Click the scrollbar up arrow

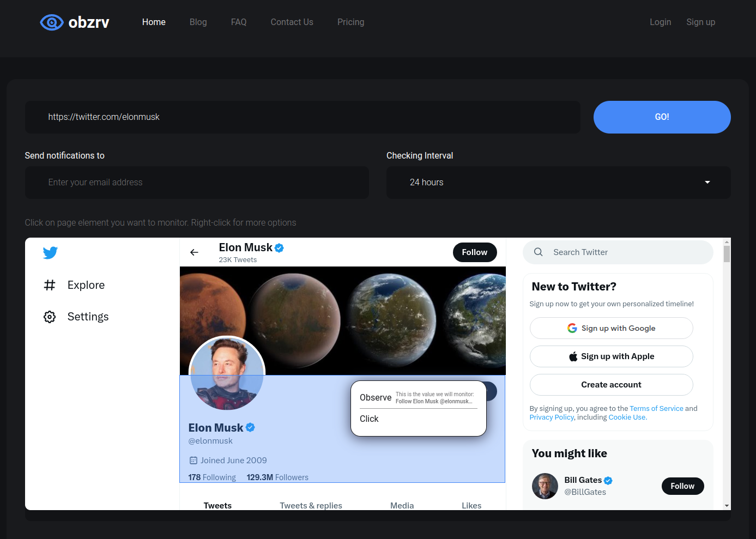(727, 241)
